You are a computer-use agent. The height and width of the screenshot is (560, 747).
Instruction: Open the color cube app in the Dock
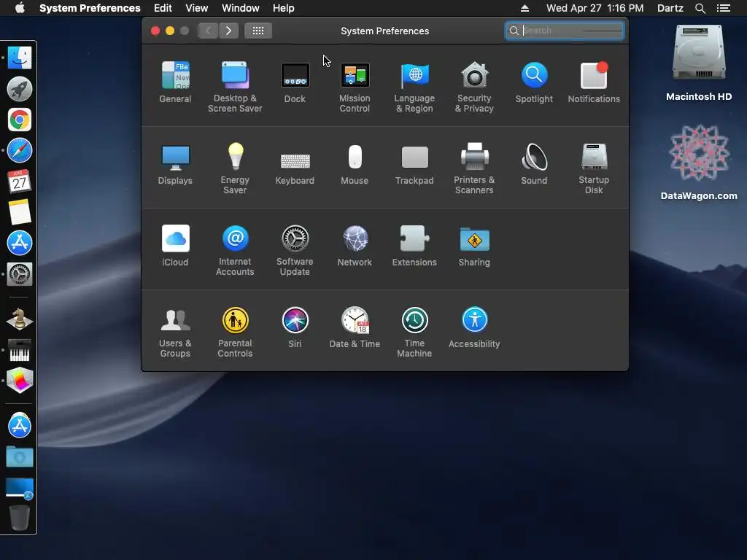[20, 381]
